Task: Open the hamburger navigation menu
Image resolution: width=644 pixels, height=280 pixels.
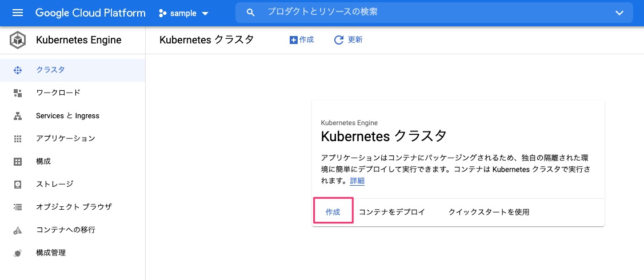Action: click(18, 13)
